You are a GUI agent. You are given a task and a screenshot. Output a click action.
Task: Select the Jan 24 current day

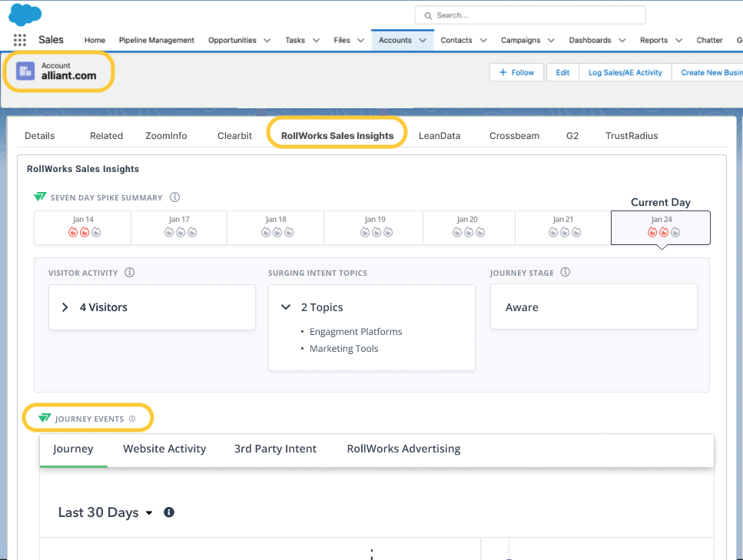[x=661, y=227]
